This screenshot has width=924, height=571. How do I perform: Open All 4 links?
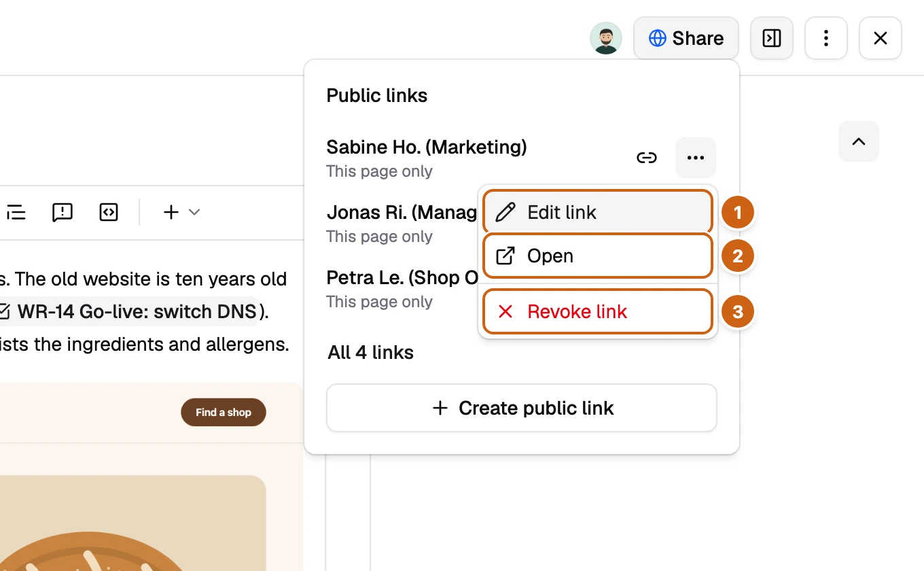pos(370,352)
